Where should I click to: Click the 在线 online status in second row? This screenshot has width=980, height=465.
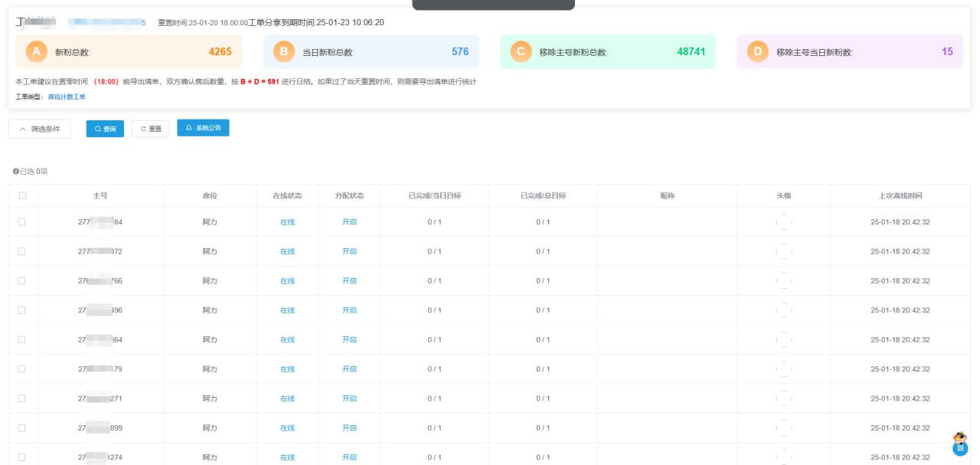pos(287,251)
